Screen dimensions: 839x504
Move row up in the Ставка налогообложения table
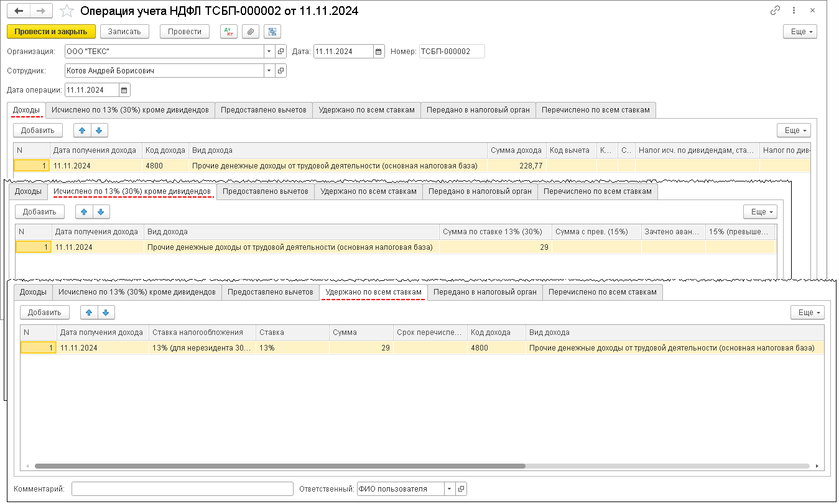click(89, 313)
